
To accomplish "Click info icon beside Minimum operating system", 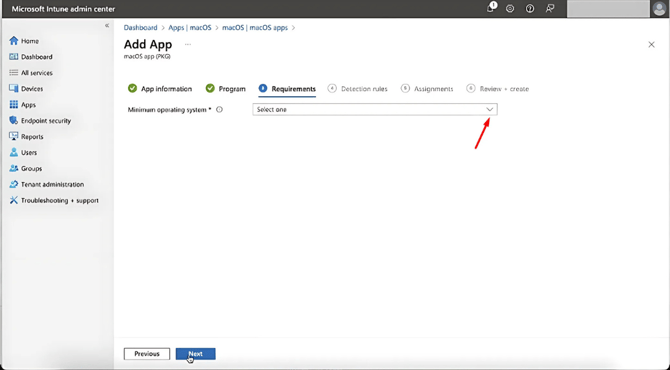I will 220,110.
